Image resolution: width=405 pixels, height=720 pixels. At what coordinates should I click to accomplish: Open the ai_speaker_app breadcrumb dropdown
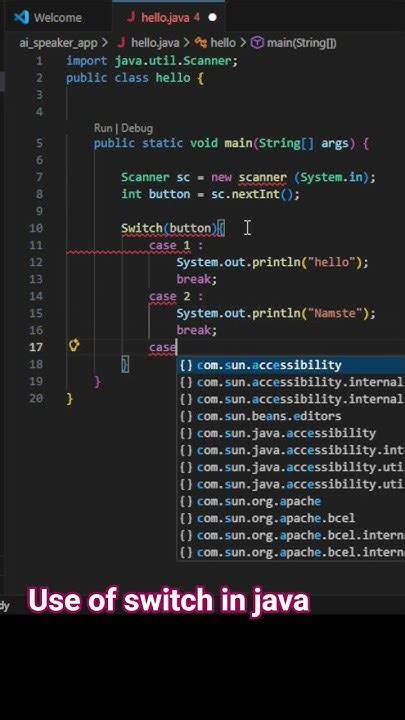tap(58, 43)
